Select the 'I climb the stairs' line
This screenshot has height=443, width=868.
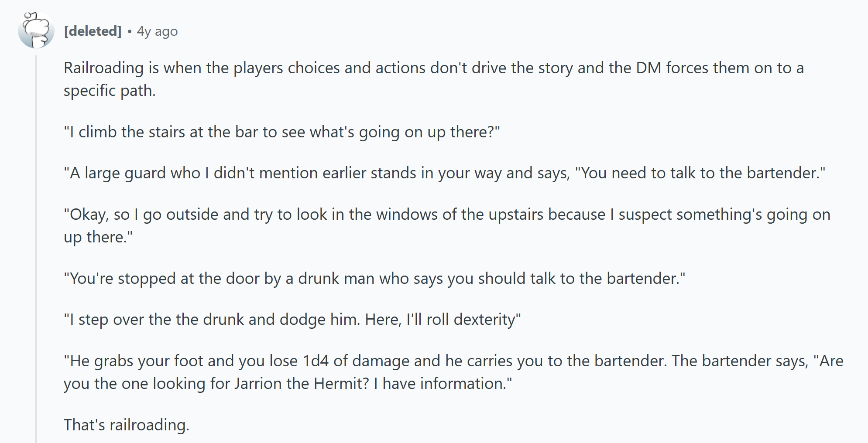click(x=282, y=132)
